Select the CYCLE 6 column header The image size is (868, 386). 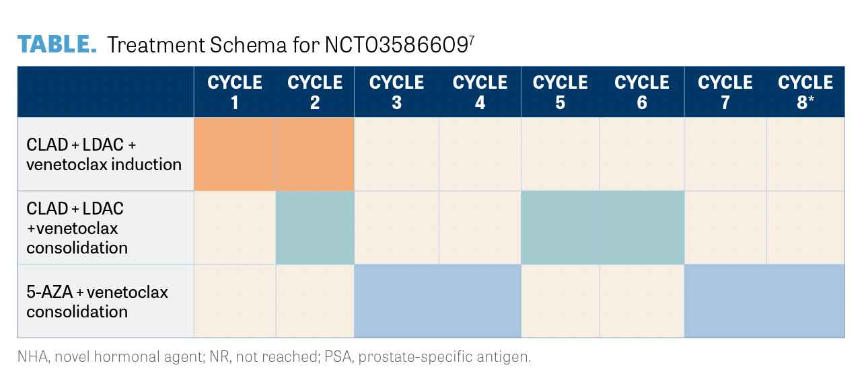642,92
